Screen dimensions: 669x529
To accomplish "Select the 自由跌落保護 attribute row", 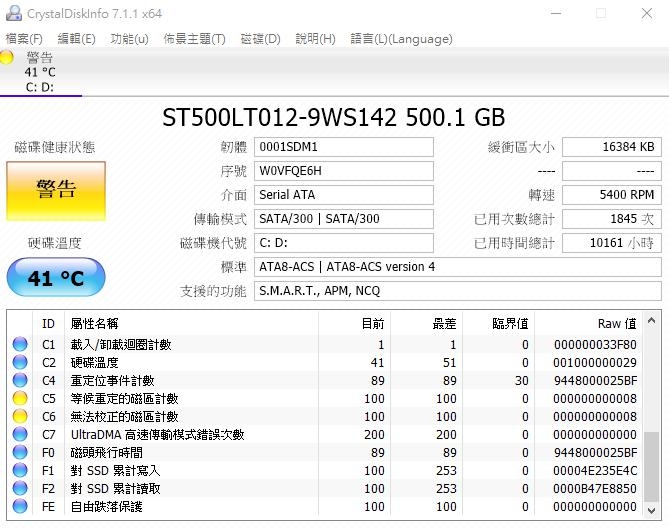I will (x=325, y=506).
